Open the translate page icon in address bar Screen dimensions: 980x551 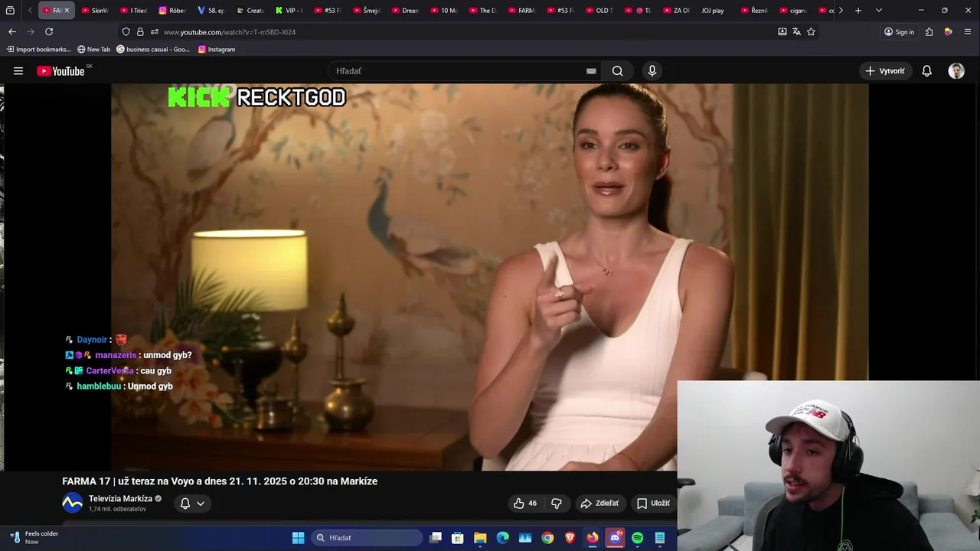click(x=796, y=32)
